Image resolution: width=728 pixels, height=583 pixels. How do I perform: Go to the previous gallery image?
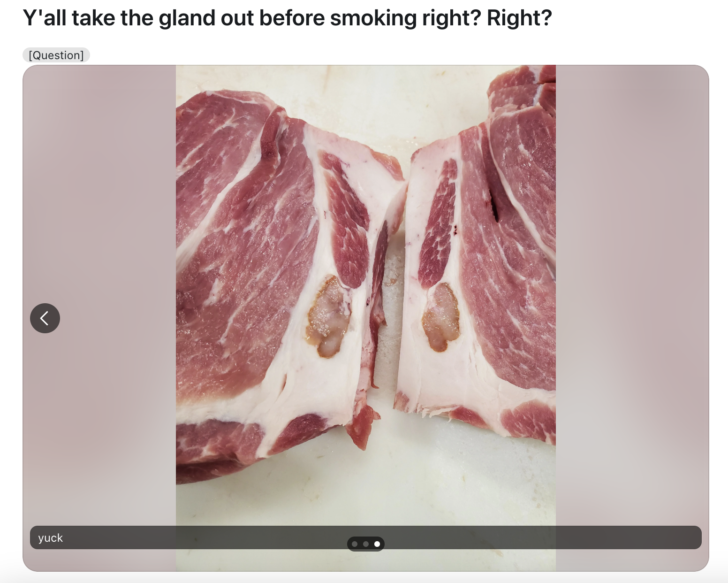pos(45,318)
